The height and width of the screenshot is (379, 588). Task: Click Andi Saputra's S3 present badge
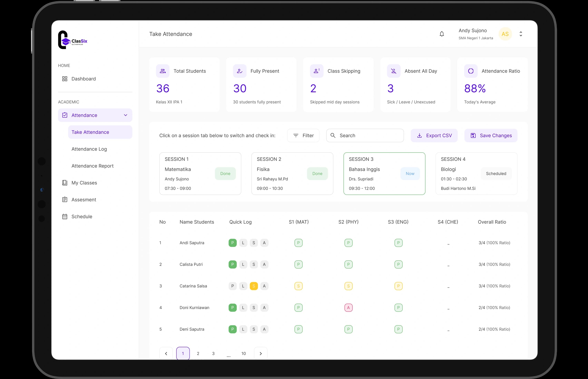(398, 243)
